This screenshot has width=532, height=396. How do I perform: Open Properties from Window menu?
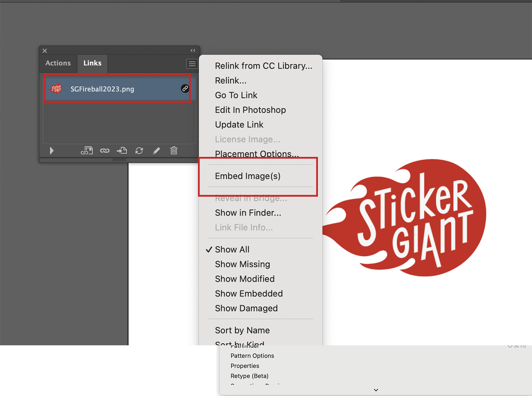tap(245, 366)
